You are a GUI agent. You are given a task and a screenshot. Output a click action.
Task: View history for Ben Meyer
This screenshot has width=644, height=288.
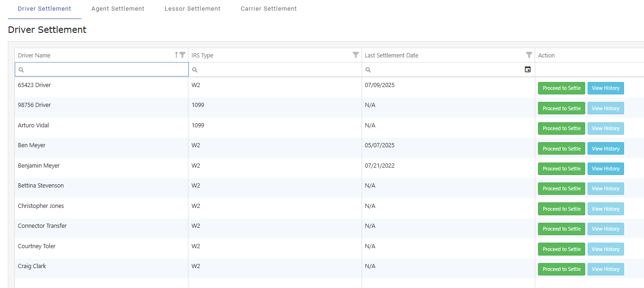tap(605, 149)
